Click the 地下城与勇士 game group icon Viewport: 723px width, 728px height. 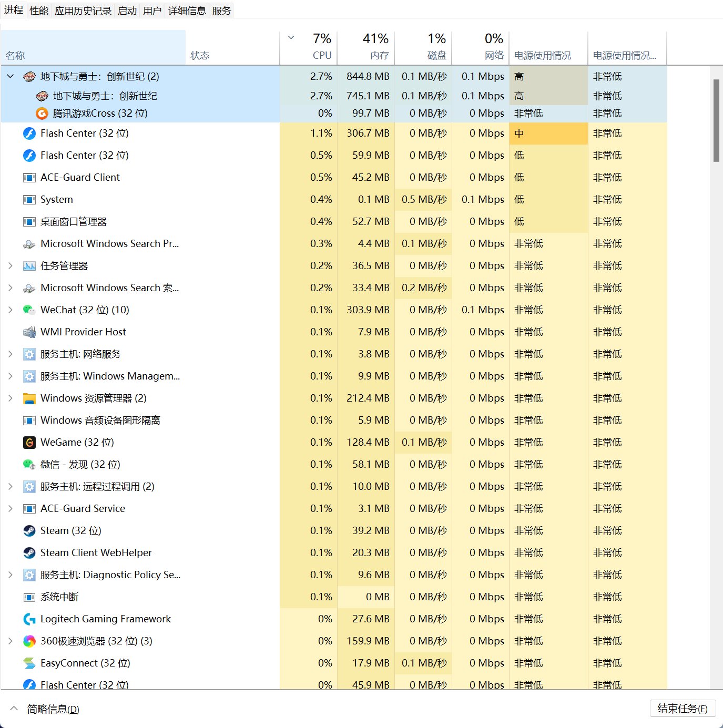[29, 77]
